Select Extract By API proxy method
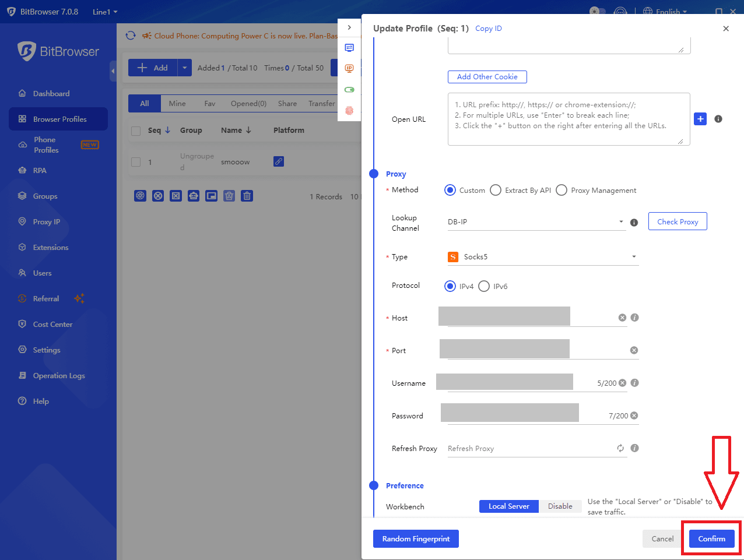Image resolution: width=744 pixels, height=560 pixels. tap(496, 191)
